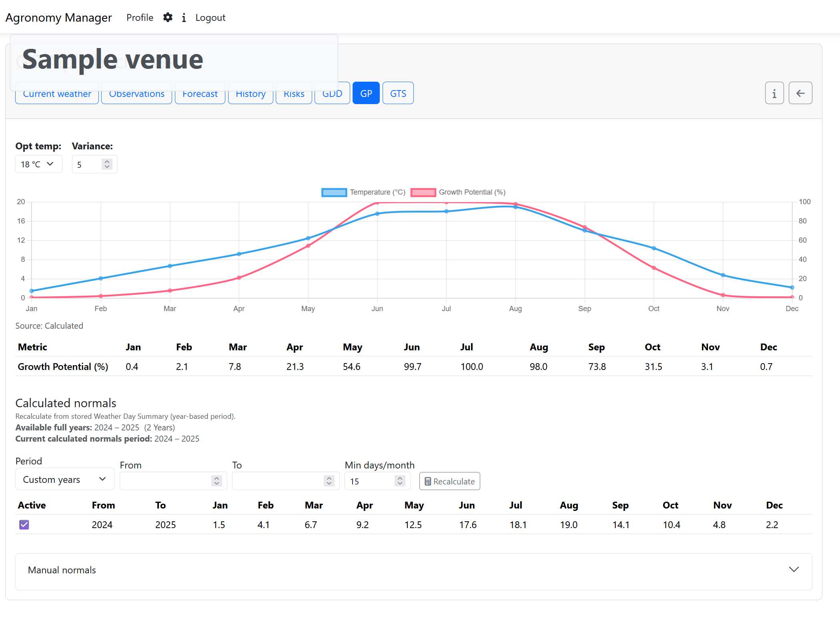Screen dimensions: 840x629
Task: Select the Current weather tab
Action: 56,93
